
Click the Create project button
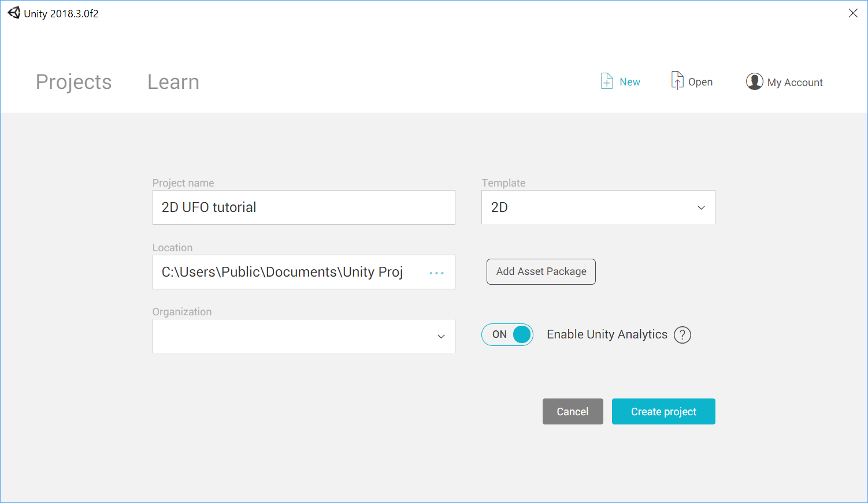663,412
